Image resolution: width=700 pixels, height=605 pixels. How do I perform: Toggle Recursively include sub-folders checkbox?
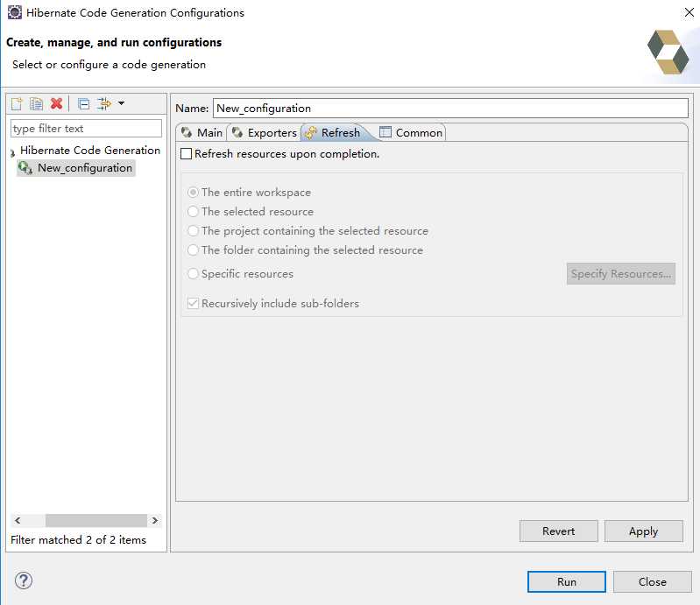click(x=193, y=304)
